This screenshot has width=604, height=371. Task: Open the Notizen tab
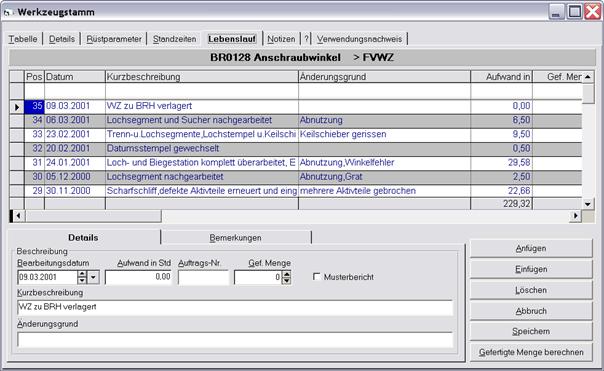tap(281, 39)
